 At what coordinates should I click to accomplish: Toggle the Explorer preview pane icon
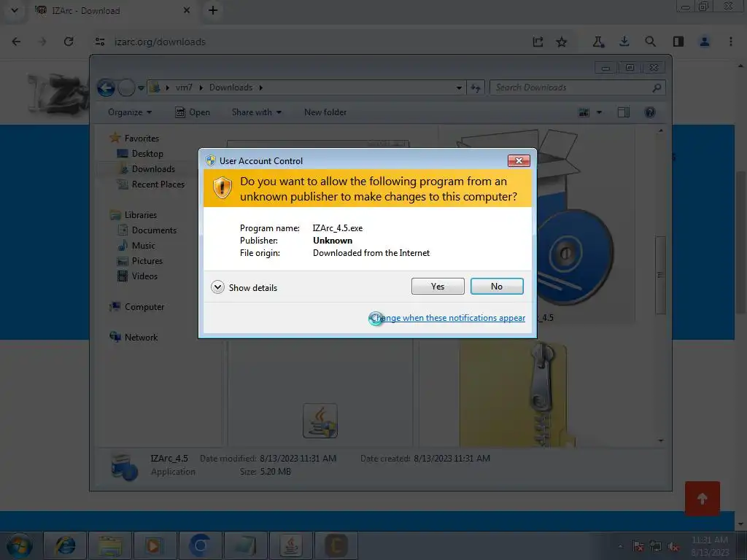click(624, 112)
